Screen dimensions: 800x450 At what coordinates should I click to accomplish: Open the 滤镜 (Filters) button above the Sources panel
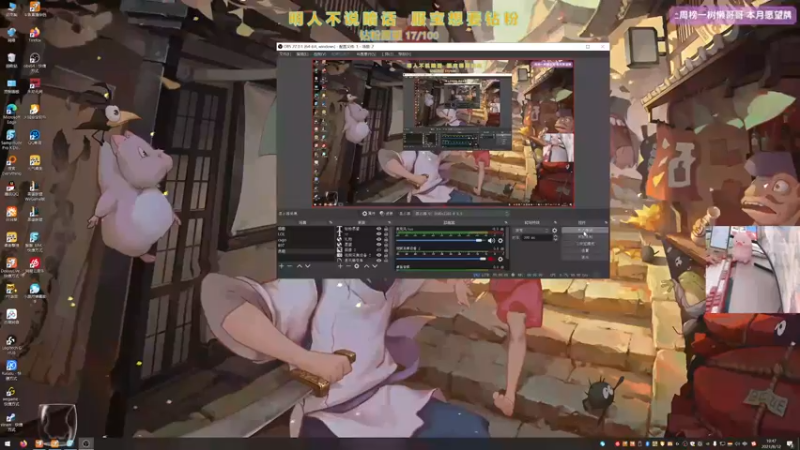pos(386,213)
